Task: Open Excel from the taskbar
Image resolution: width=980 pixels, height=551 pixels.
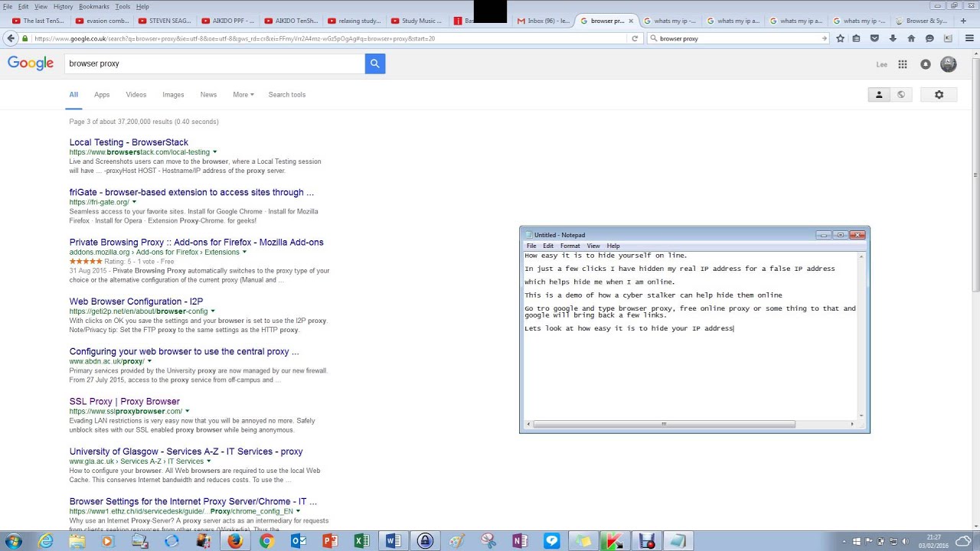Action: click(361, 541)
